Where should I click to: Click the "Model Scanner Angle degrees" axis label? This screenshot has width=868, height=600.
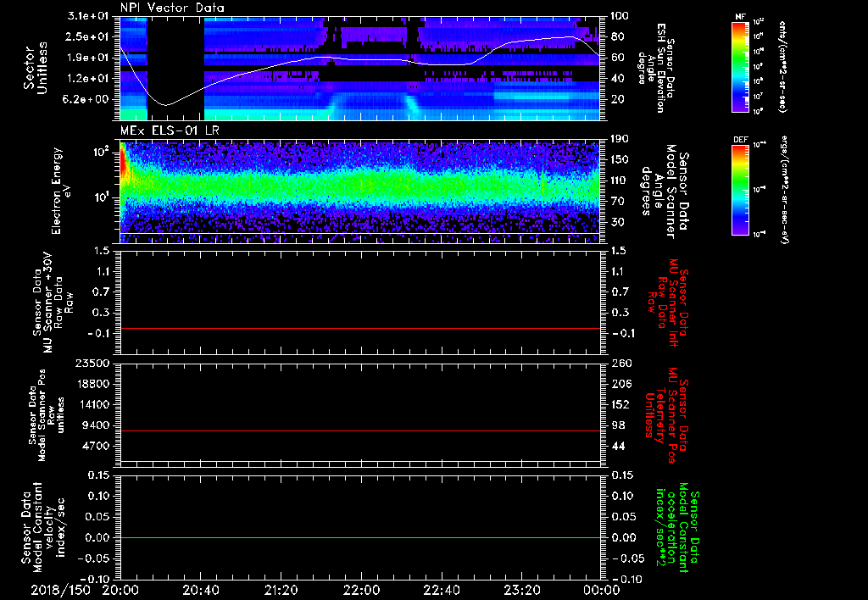[664, 192]
